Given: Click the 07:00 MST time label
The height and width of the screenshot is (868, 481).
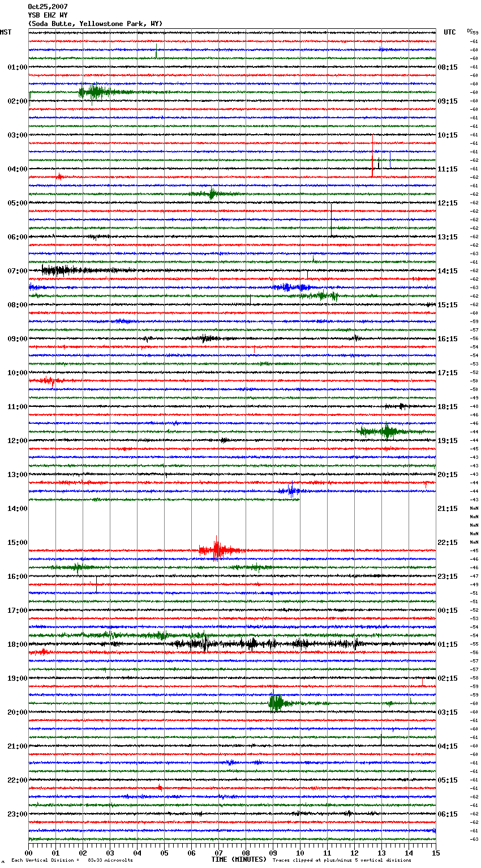Looking at the screenshot, I should pos(17,271).
